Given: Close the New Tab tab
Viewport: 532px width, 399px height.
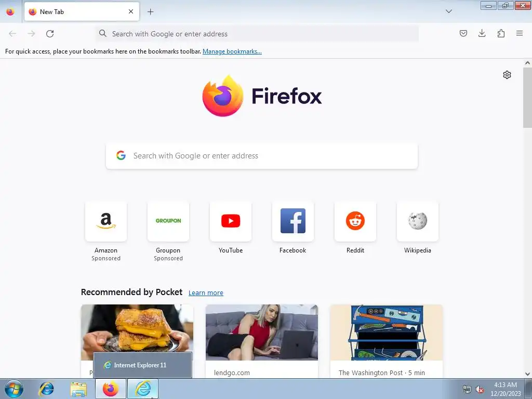Looking at the screenshot, I should coord(131,11).
